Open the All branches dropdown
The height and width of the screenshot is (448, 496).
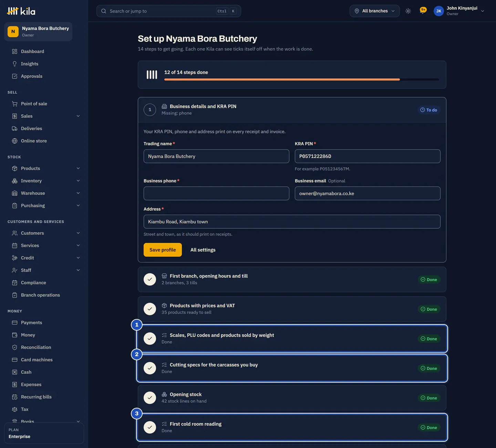(x=375, y=11)
